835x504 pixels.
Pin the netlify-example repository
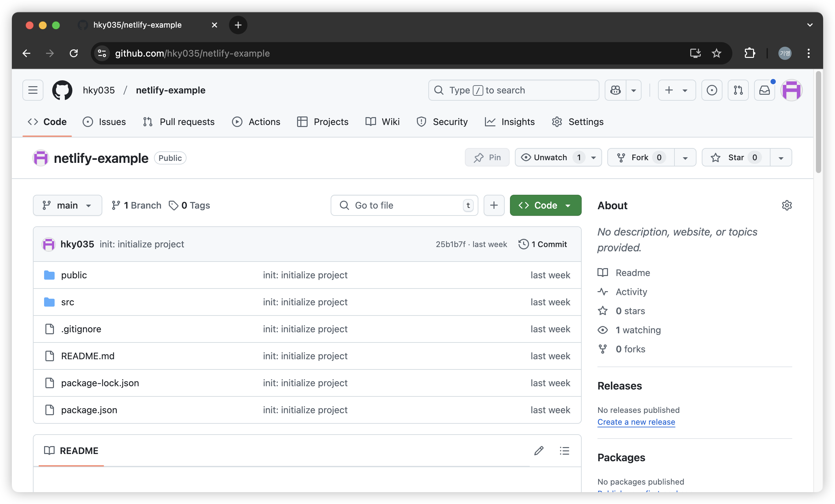(x=487, y=158)
